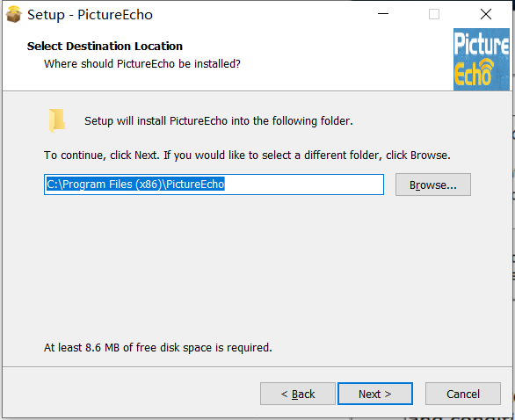Click 'Where should PictureEcho be installed?' text
Viewport: 515px width, 420px height.
click(x=142, y=64)
